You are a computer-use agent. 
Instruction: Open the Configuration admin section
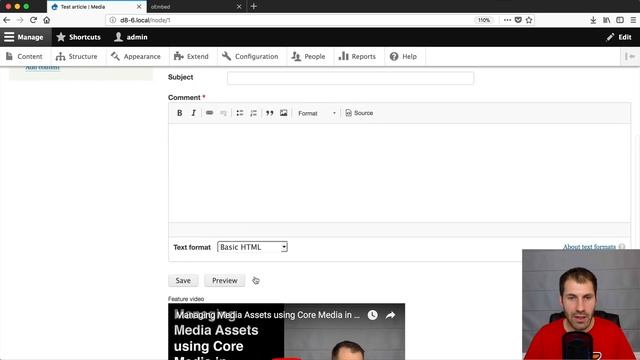pos(250,56)
